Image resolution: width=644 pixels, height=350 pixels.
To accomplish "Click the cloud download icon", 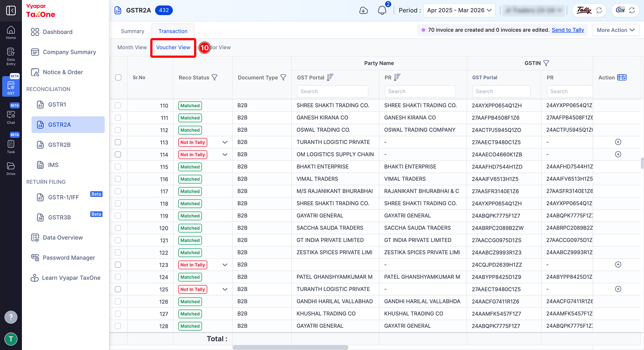I will click(x=364, y=10).
